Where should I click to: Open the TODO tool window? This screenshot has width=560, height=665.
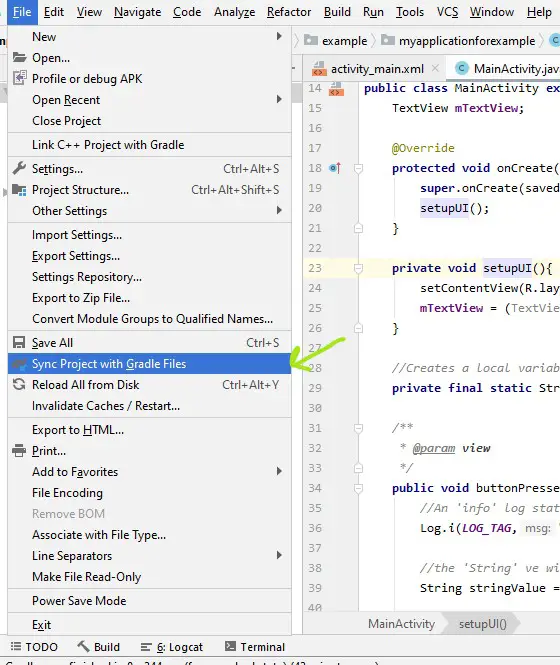click(x=34, y=646)
